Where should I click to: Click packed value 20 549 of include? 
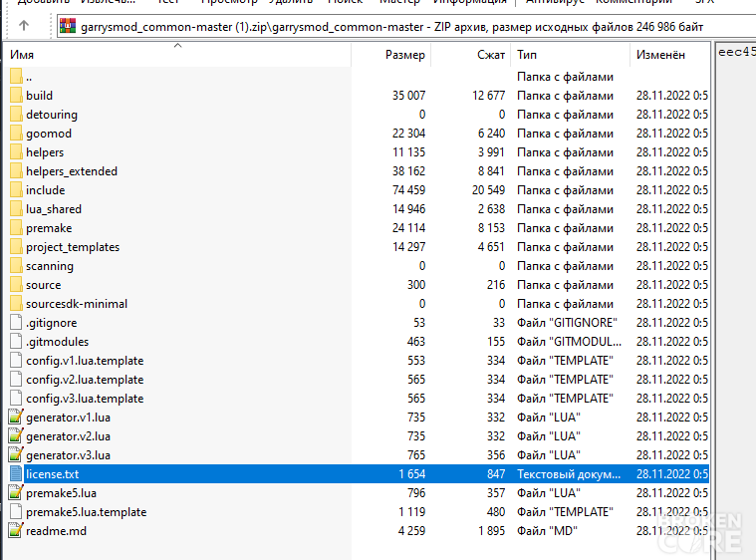click(x=488, y=189)
